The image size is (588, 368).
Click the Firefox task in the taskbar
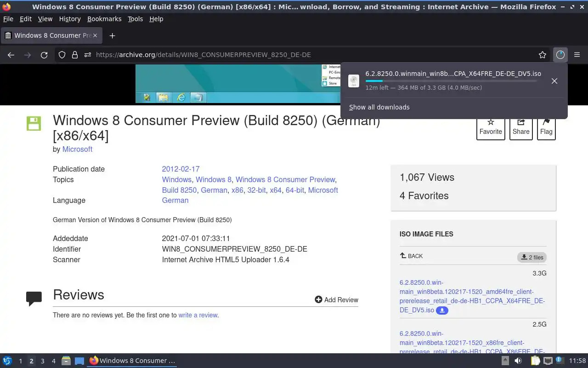point(132,361)
